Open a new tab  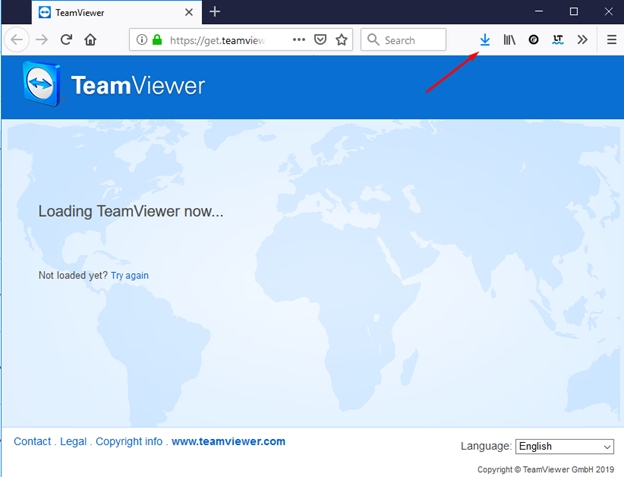pos(214,12)
